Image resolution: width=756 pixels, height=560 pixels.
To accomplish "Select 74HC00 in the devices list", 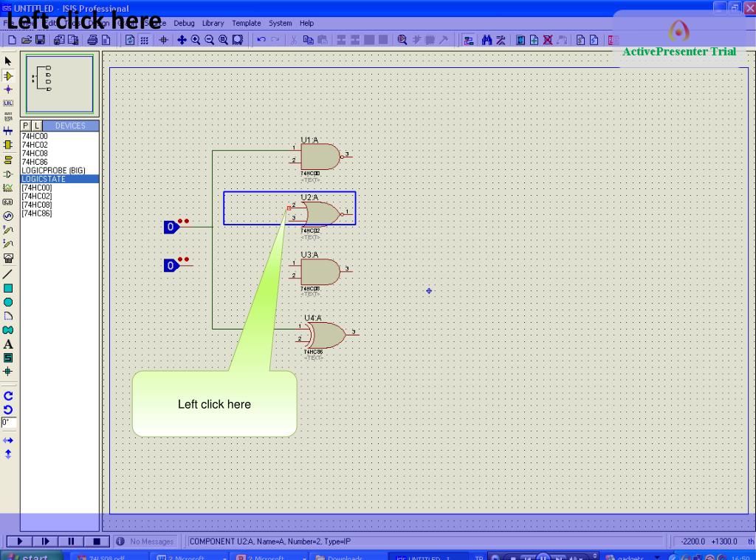I will coord(60,136).
